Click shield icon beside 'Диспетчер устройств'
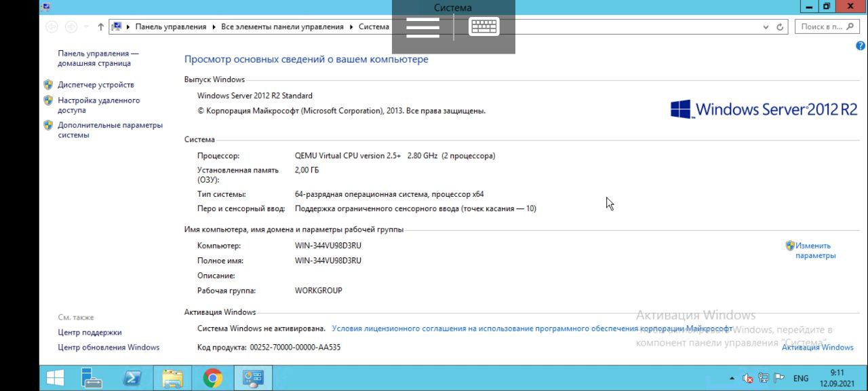The image size is (868, 391). pos(48,85)
